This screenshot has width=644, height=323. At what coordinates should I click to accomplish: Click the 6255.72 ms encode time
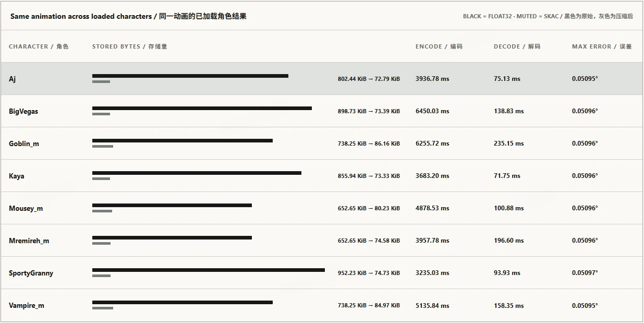pyautogui.click(x=432, y=143)
